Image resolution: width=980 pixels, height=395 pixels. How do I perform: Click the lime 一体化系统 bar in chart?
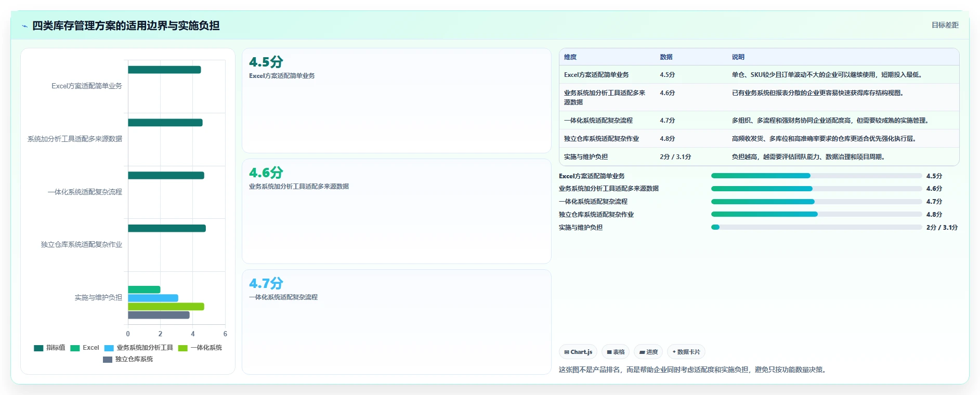(166, 307)
